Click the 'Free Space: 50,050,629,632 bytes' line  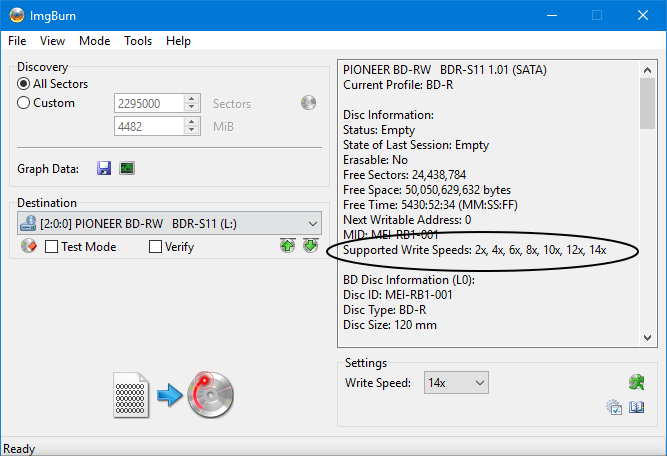pos(427,190)
